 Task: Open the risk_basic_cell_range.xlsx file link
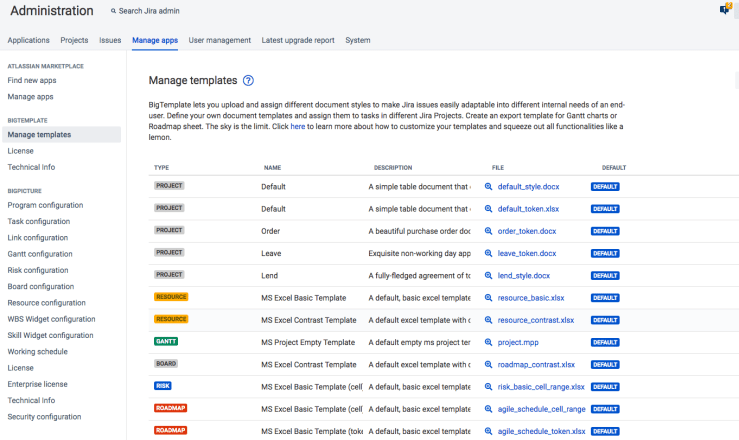540,387
